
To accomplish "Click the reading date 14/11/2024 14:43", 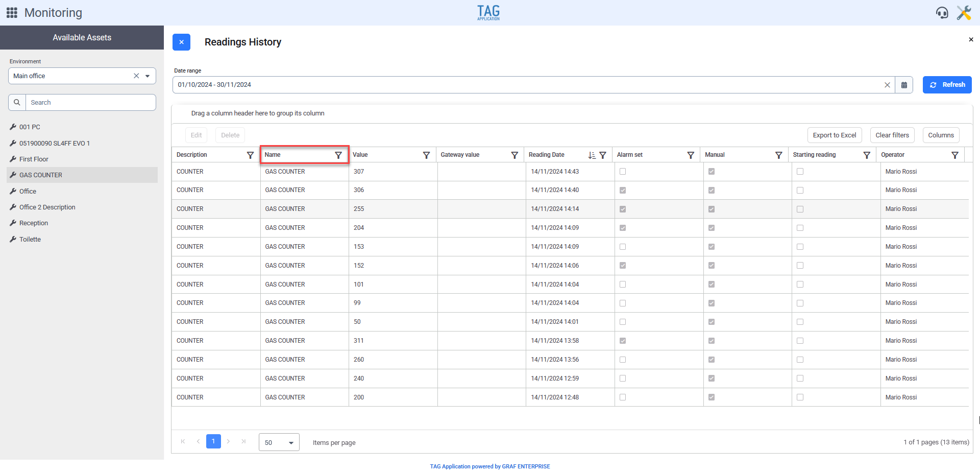I will pyautogui.click(x=555, y=172).
